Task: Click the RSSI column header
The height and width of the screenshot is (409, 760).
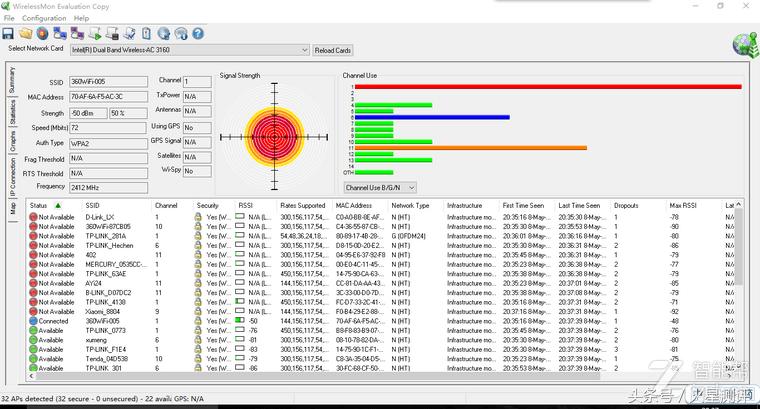Action: point(245,205)
